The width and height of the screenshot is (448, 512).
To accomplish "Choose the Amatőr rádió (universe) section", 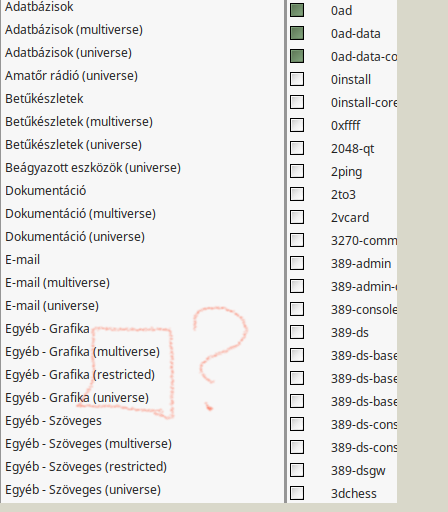I will [x=71, y=76].
